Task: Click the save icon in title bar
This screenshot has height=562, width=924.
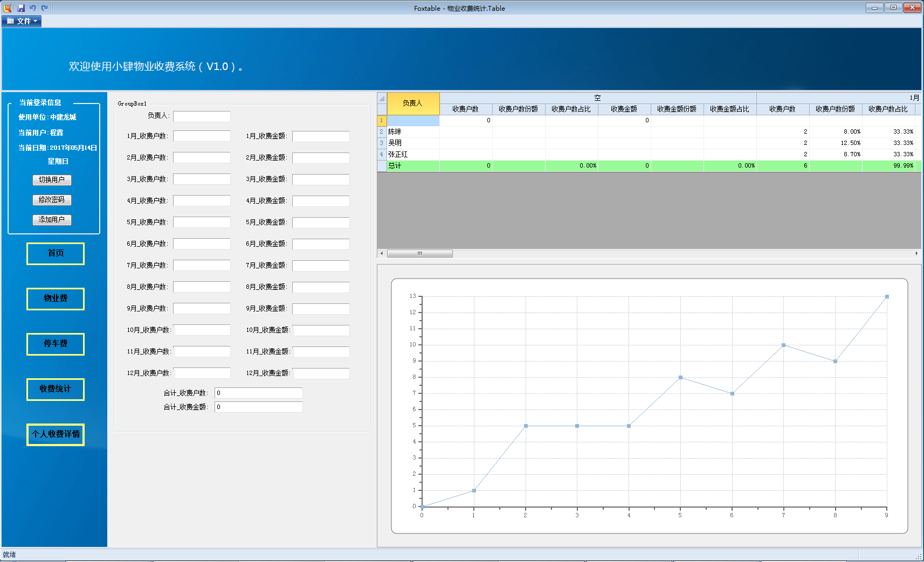Action: click(x=21, y=8)
